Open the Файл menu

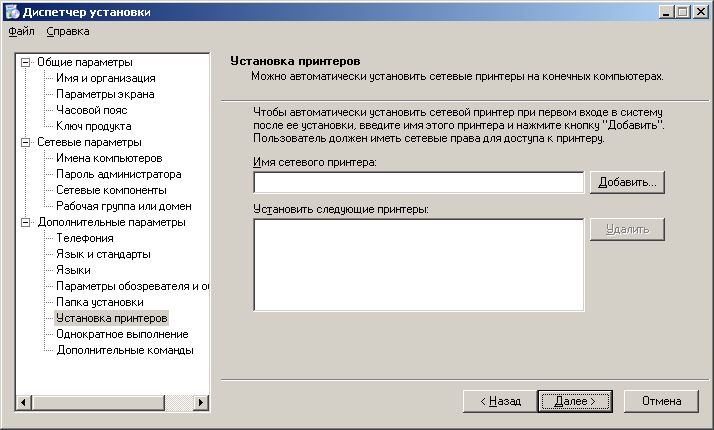[21, 31]
